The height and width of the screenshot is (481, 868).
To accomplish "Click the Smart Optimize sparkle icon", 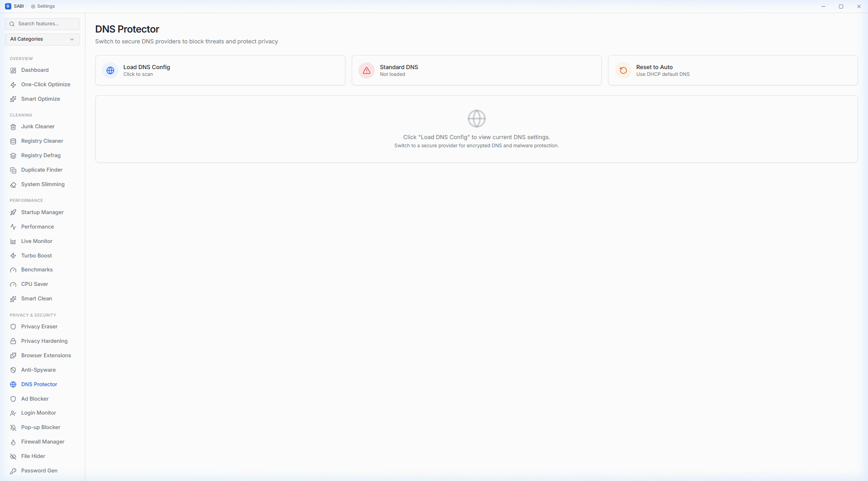I will tap(13, 99).
